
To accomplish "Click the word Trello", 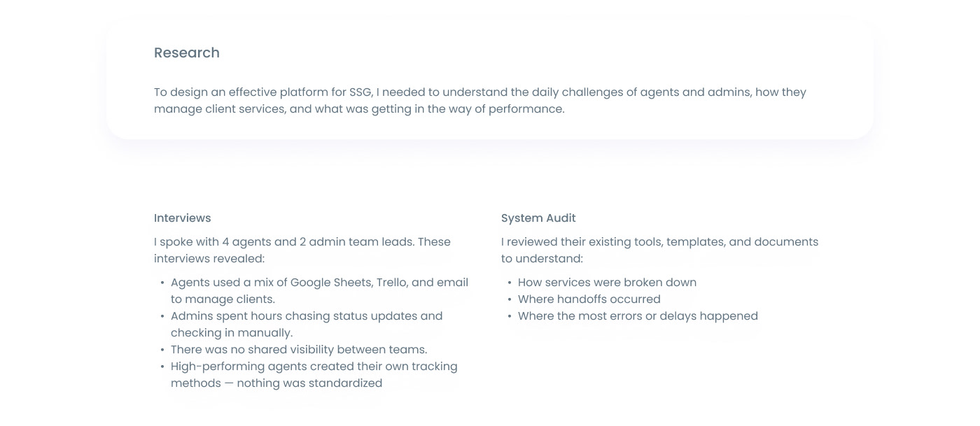I will tap(391, 283).
